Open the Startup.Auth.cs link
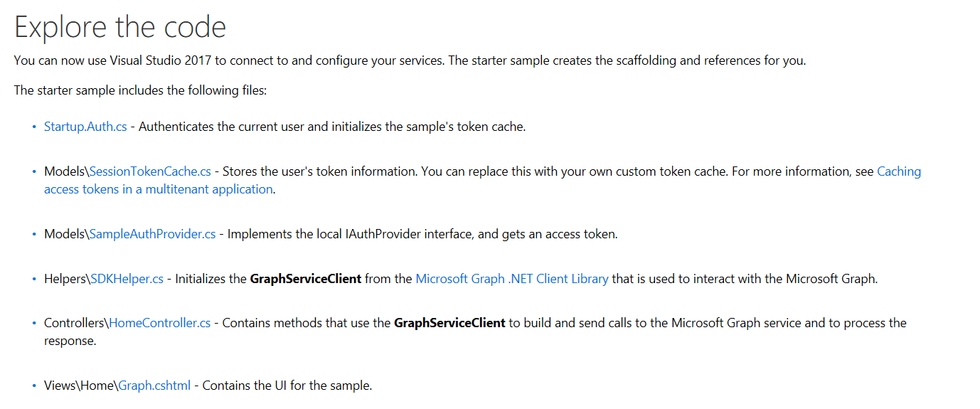This screenshot has height=409, width=980. click(85, 127)
